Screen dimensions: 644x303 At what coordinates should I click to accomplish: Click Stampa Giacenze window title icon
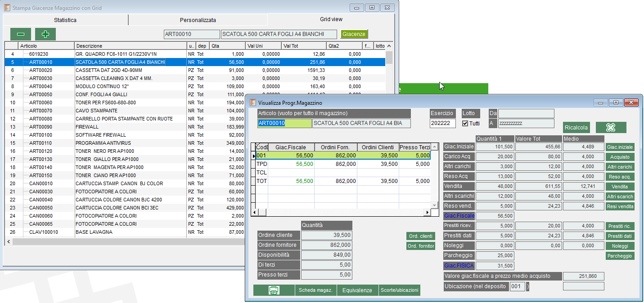coord(7,8)
